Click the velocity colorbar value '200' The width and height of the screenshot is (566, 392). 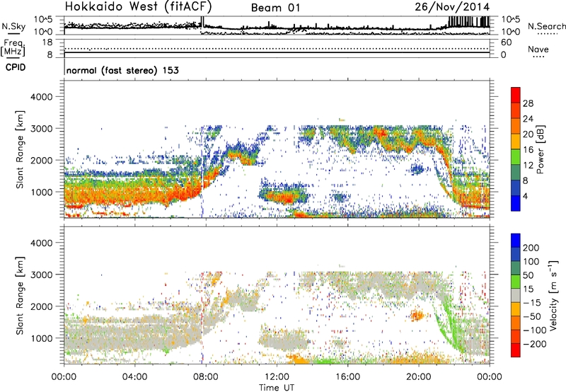point(531,248)
